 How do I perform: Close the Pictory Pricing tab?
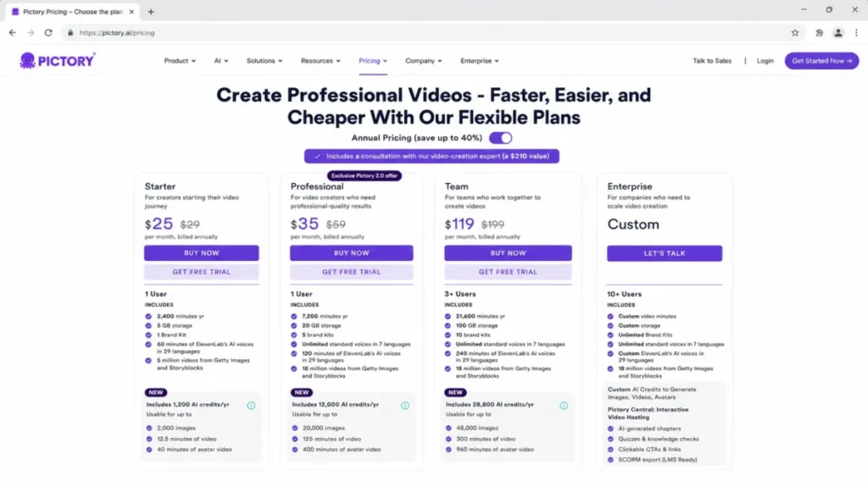coord(131,12)
